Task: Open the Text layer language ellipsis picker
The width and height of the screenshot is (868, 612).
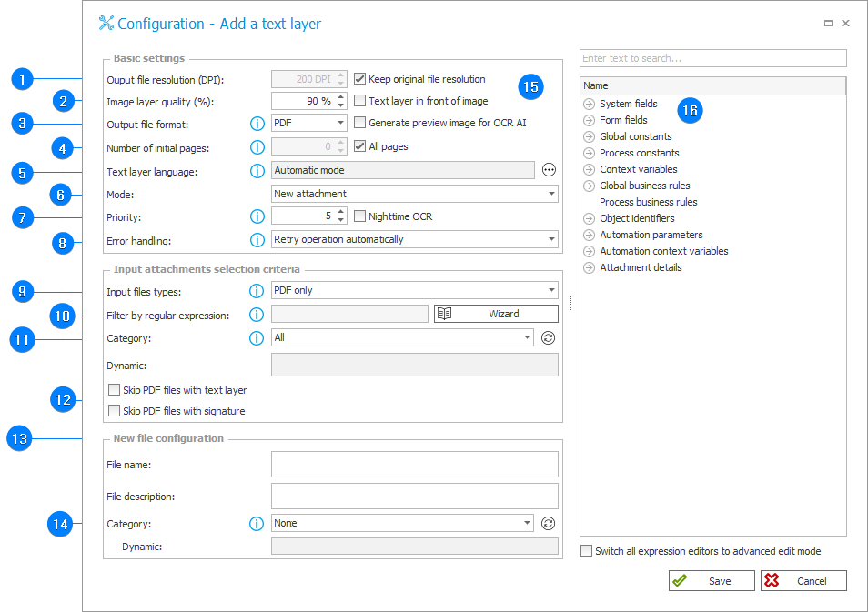Action: [549, 170]
